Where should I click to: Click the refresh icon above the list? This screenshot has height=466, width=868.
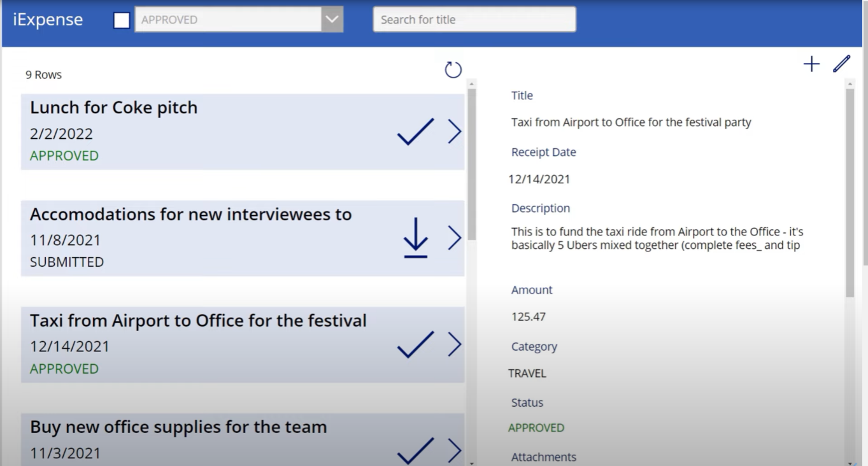coord(453,69)
